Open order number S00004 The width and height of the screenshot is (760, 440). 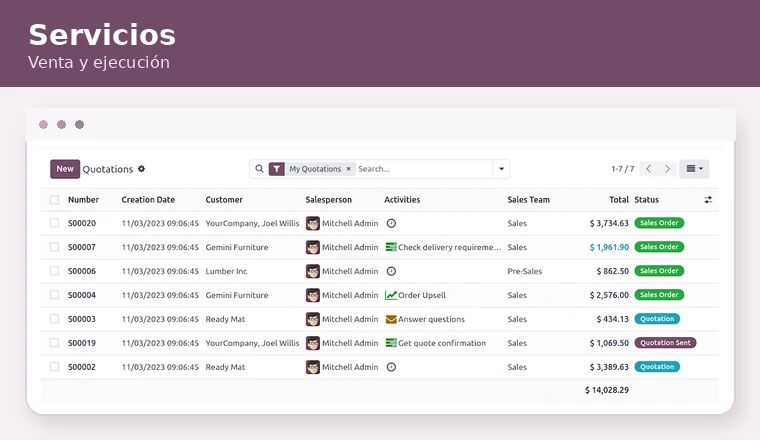(82, 295)
